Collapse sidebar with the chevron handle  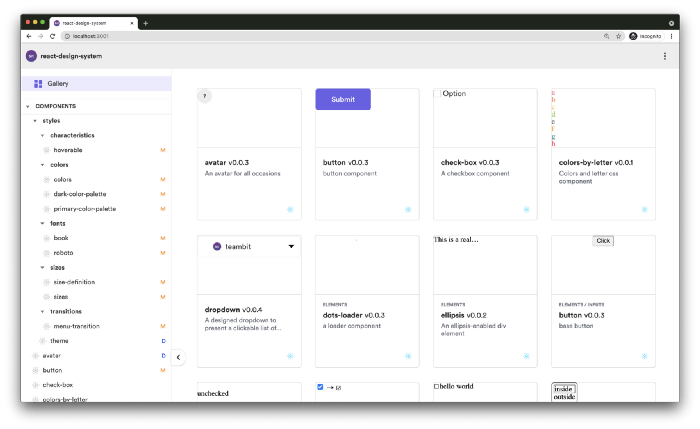click(x=178, y=357)
